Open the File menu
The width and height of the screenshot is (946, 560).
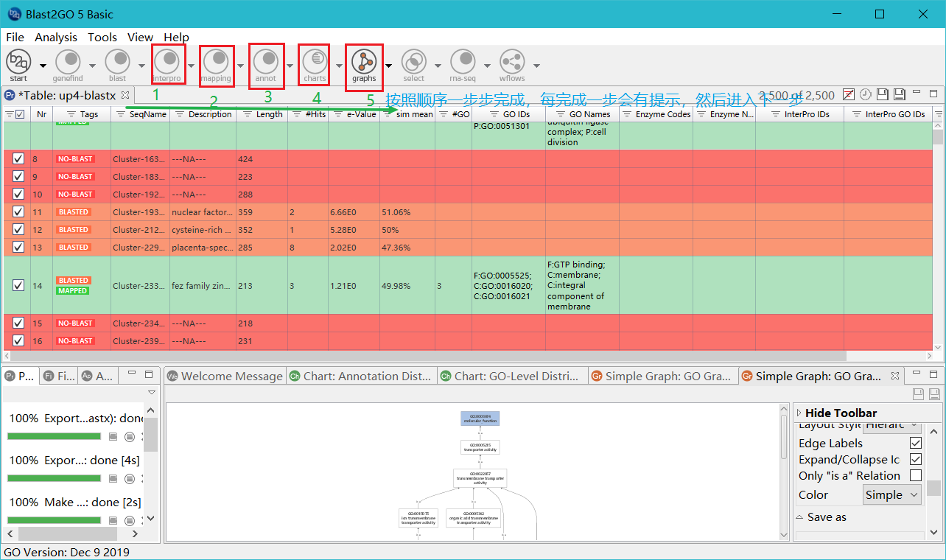15,37
